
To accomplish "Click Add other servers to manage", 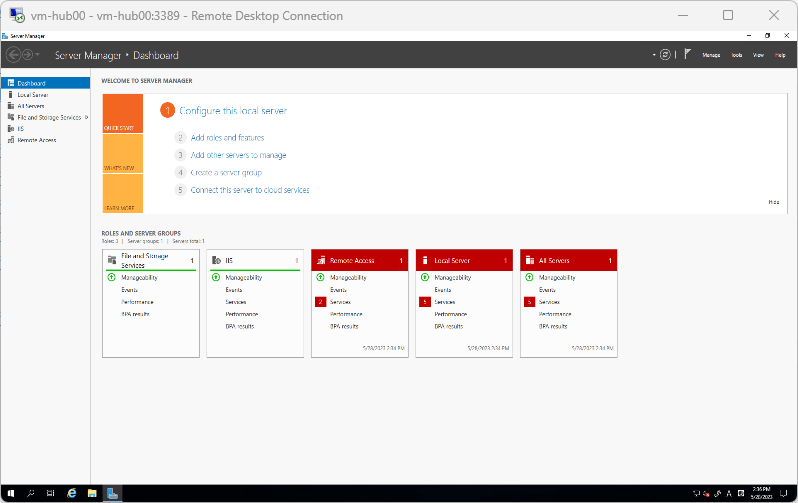I will [x=238, y=155].
